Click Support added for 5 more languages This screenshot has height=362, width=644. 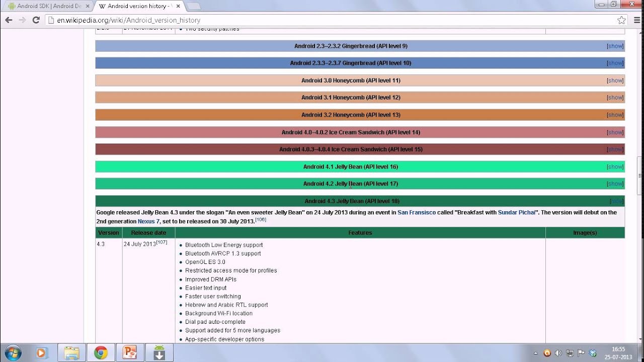(x=232, y=330)
